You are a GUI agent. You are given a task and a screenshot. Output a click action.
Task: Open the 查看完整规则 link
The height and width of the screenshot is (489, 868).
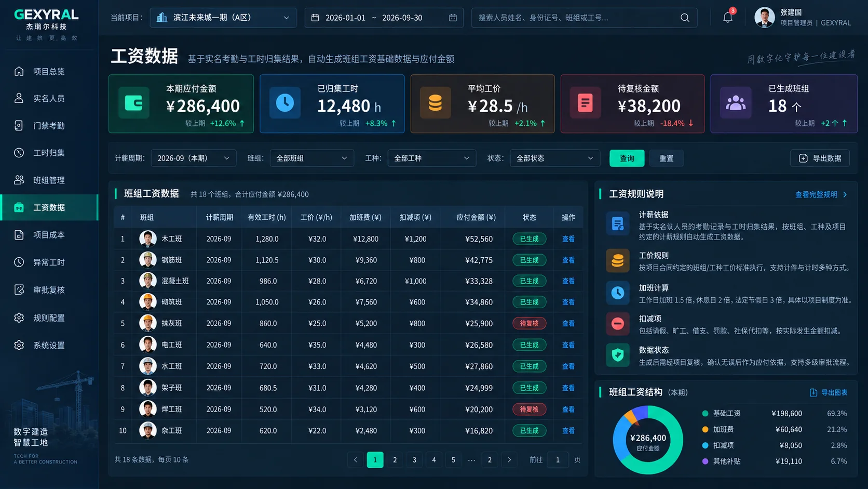(x=821, y=194)
